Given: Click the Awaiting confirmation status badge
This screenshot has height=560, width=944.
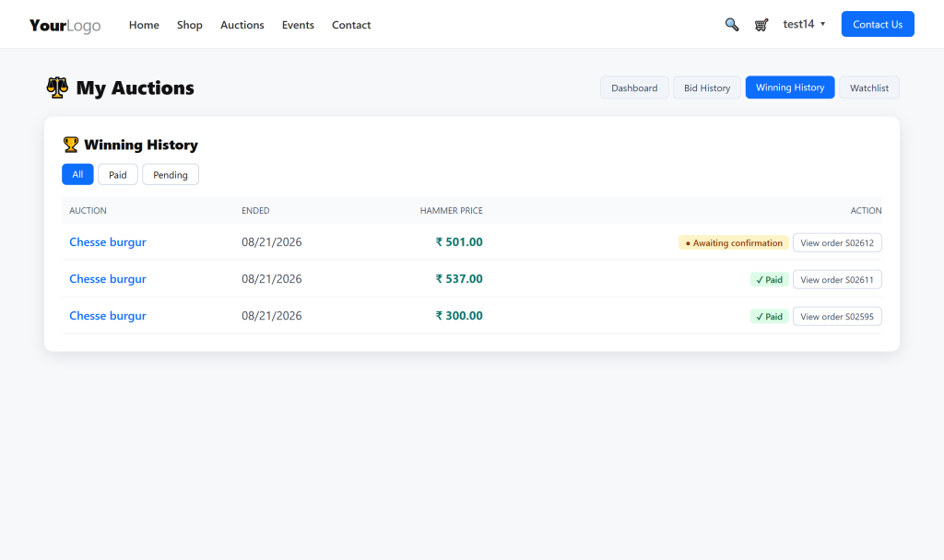Looking at the screenshot, I should pos(733,243).
